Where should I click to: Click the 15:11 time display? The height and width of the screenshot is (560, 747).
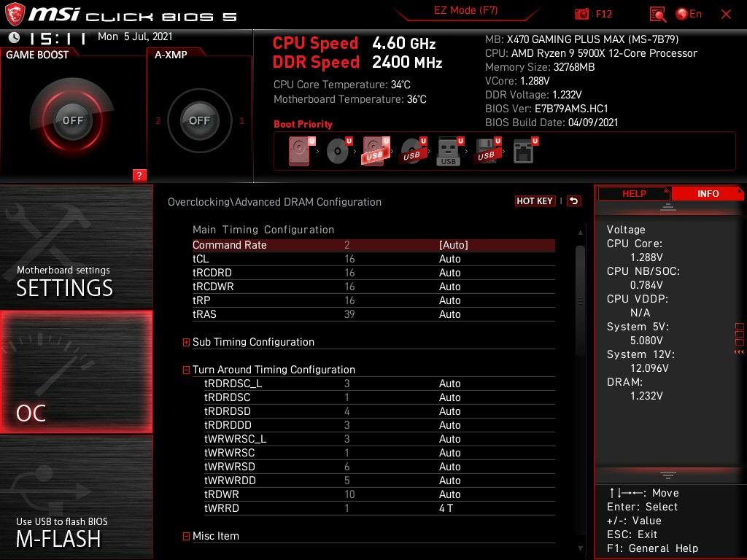pyautogui.click(x=58, y=38)
